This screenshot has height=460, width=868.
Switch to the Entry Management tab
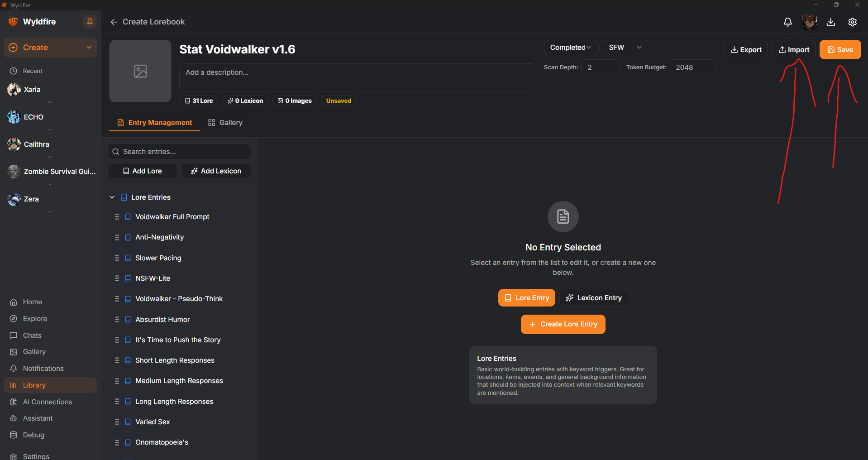click(154, 123)
